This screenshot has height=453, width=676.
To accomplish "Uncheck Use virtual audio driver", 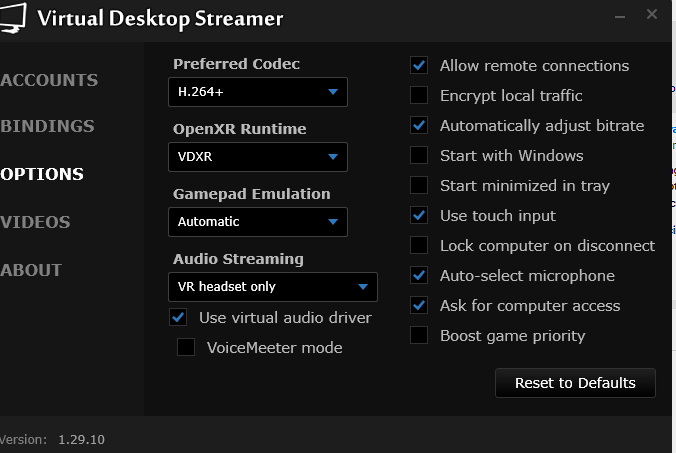I will pos(178,317).
